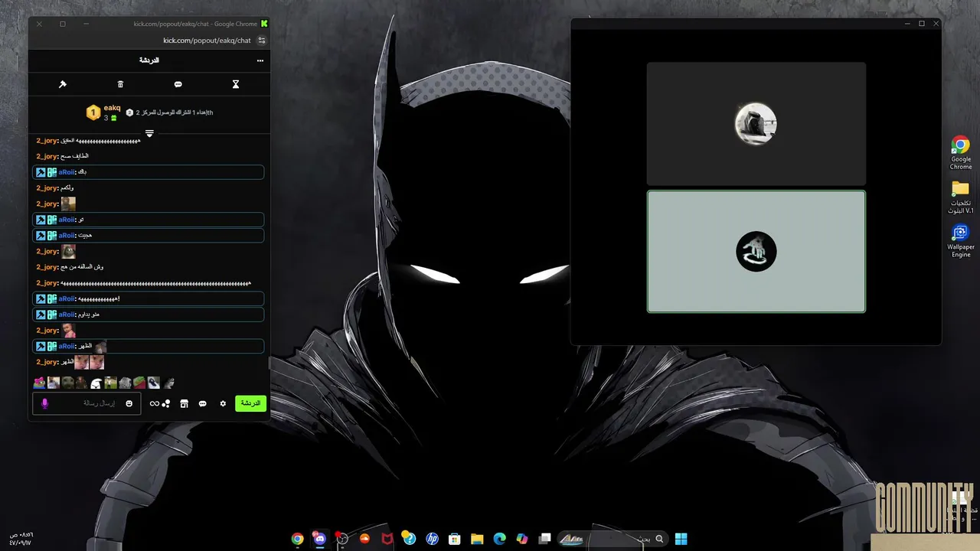
Task: Open chat settings gear icon
Action: point(223,403)
